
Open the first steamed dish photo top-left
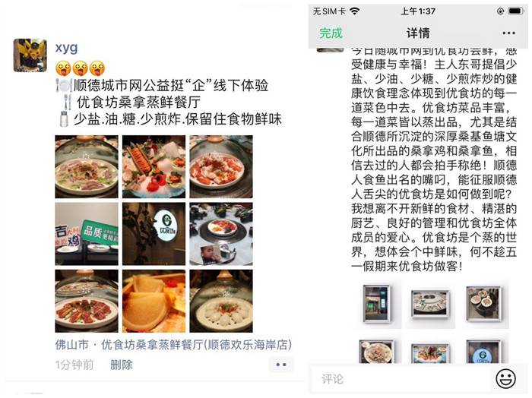87,166
